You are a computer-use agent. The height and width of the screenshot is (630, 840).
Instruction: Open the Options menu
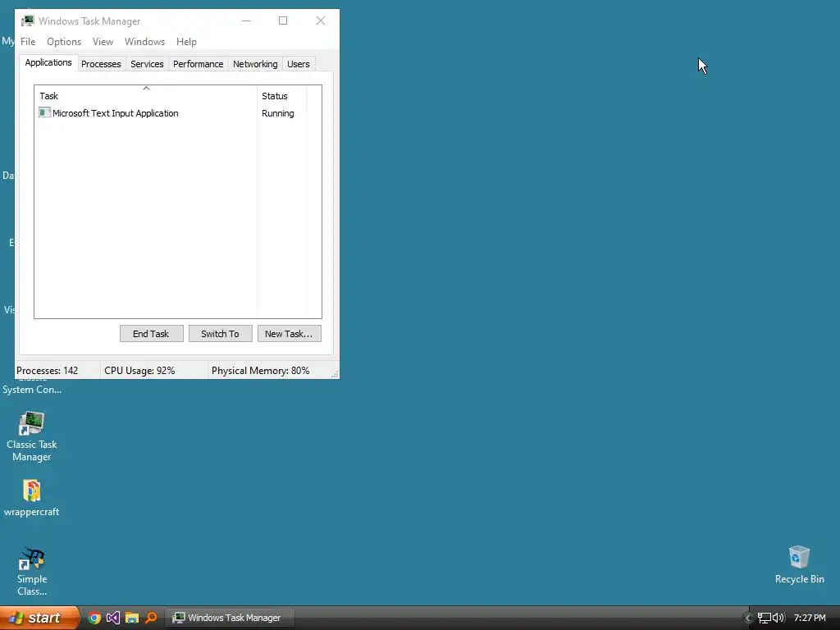coord(64,42)
